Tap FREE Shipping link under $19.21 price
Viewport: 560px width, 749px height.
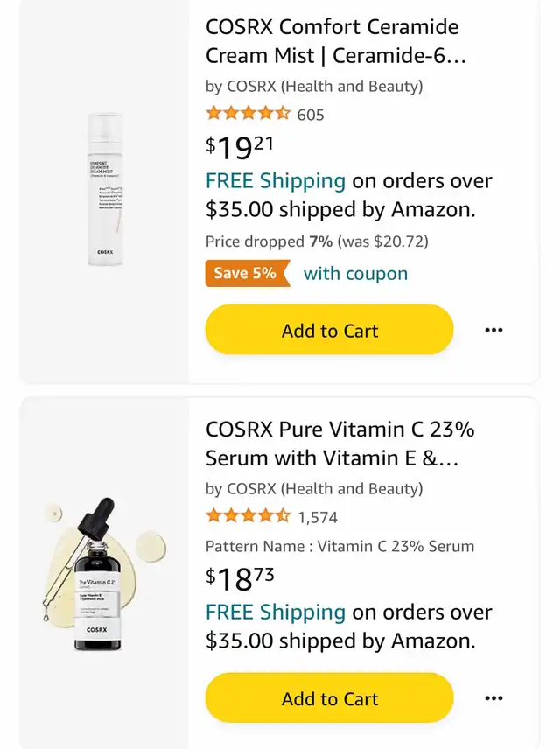[276, 181]
